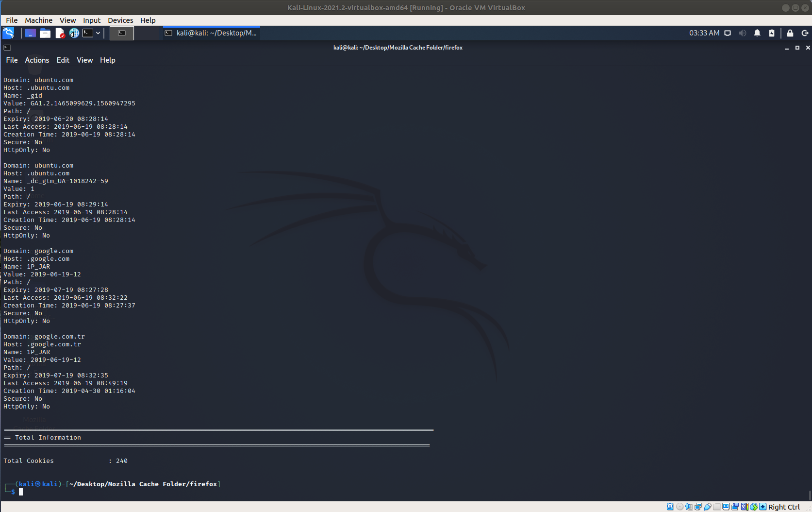Click the prompt path '~/Desktop/Mozilla Cache Folder/firefox'
The width and height of the screenshot is (812, 512).
(x=143, y=484)
